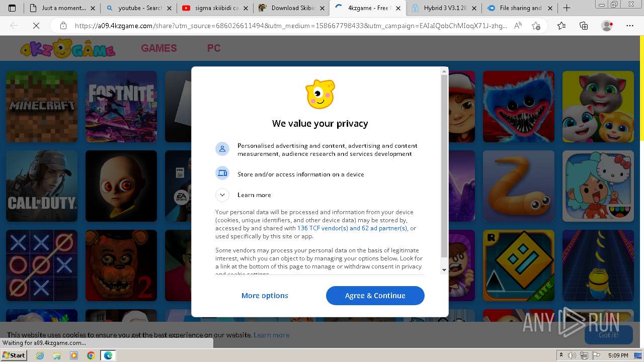Click the personalised advertising person icon
644x362 pixels.
coord(222,149)
